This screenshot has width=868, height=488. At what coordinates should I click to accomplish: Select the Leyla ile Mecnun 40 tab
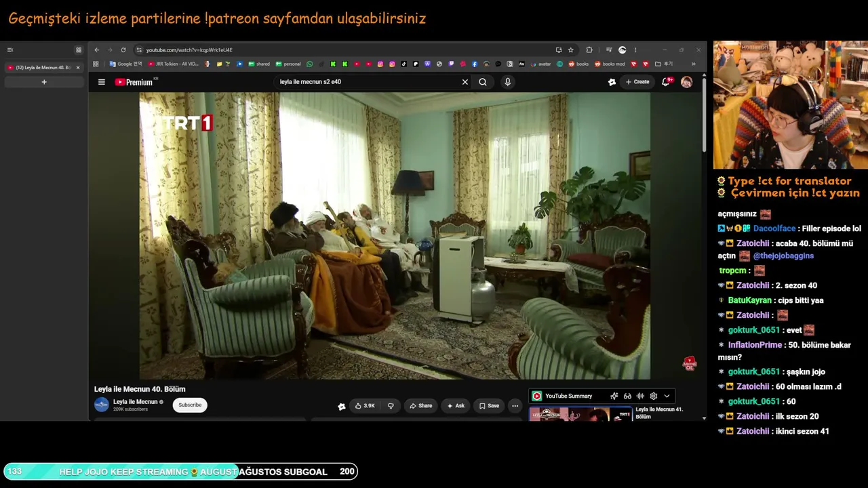pyautogui.click(x=40, y=68)
